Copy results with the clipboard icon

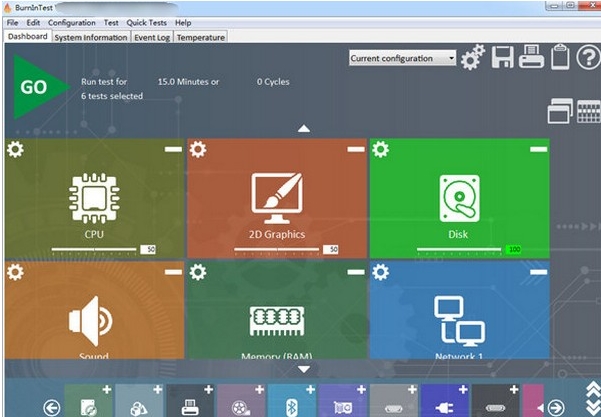(x=560, y=57)
